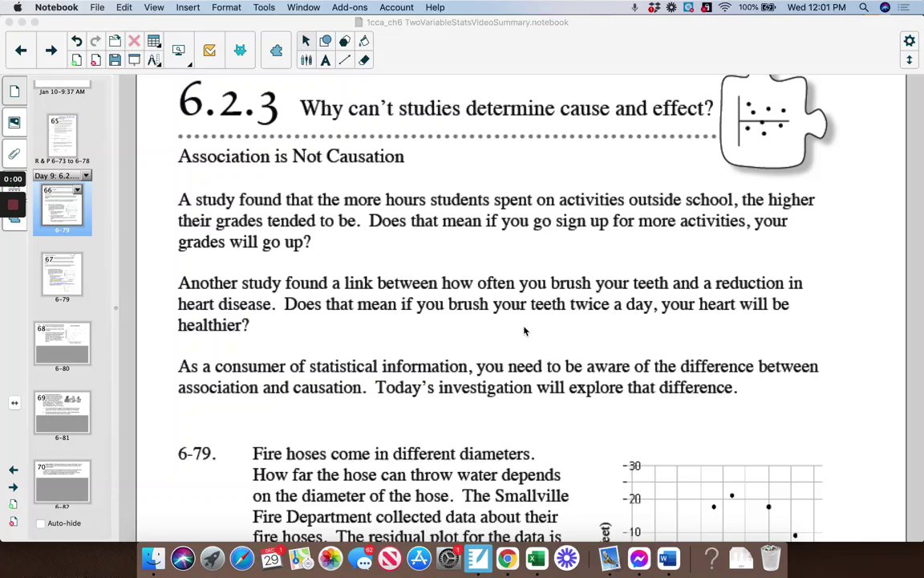Open the File menu
Image resolution: width=924 pixels, height=578 pixels.
[97, 7]
